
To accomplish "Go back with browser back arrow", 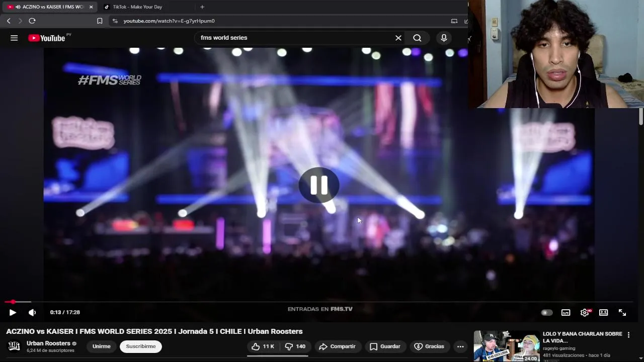I will [9, 21].
